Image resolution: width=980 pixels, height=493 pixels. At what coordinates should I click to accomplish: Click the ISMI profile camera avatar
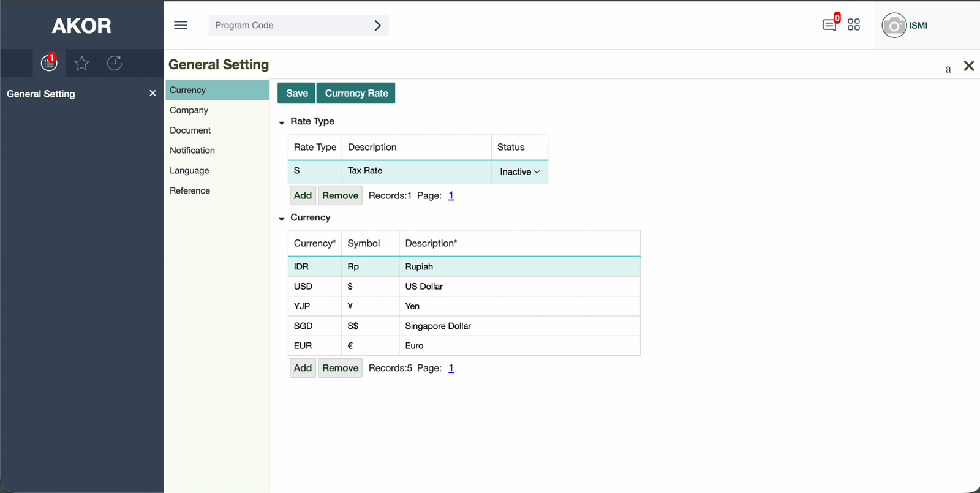[x=894, y=26]
